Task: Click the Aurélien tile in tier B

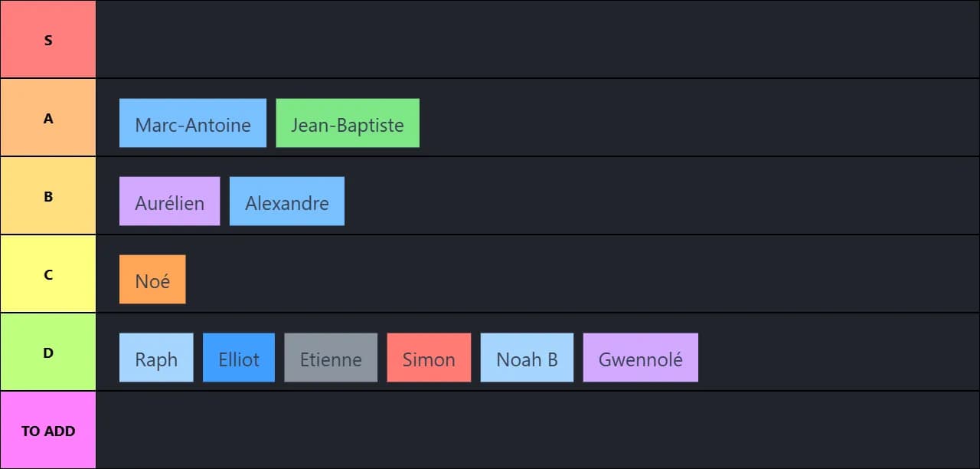Action: pyautogui.click(x=169, y=202)
